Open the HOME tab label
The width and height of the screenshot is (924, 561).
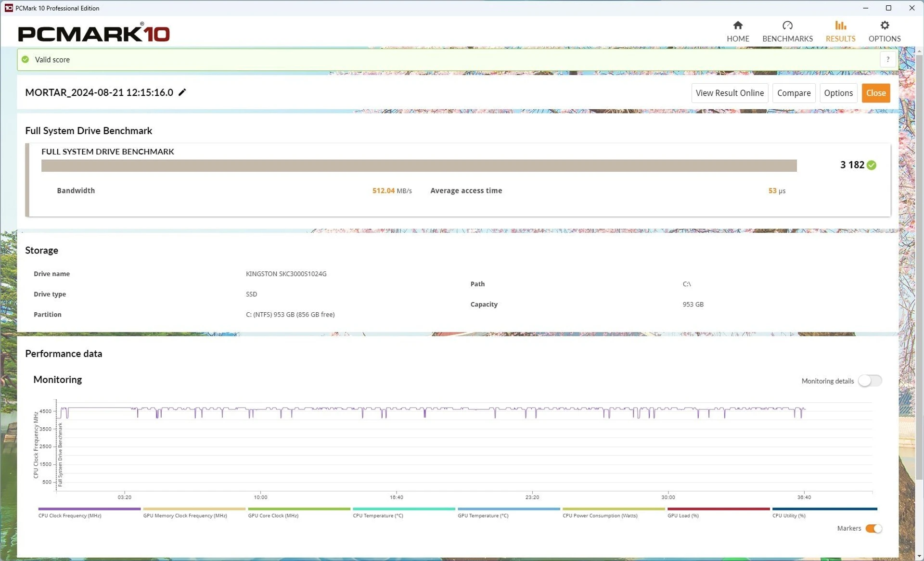738,38
